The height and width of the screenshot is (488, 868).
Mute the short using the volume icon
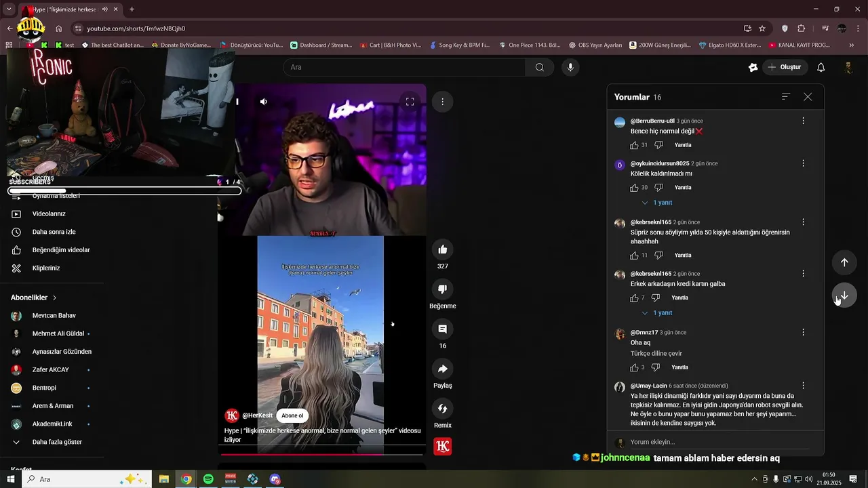click(x=264, y=102)
